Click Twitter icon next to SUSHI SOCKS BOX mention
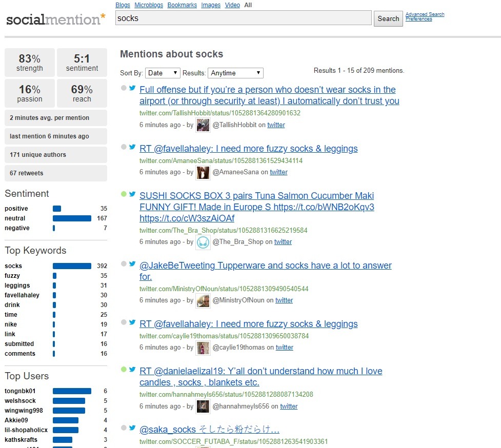 click(x=132, y=194)
